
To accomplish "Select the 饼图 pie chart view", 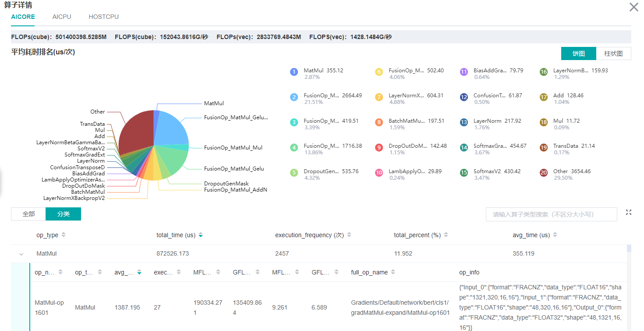I will click(x=578, y=53).
